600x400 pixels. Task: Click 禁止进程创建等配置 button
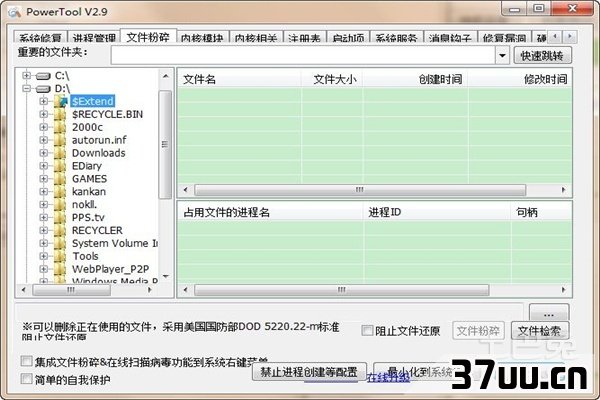tap(309, 372)
